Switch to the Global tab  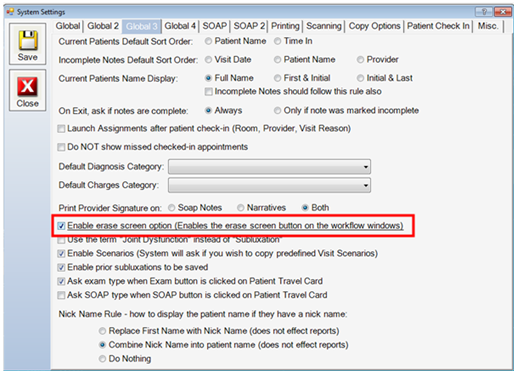68,26
